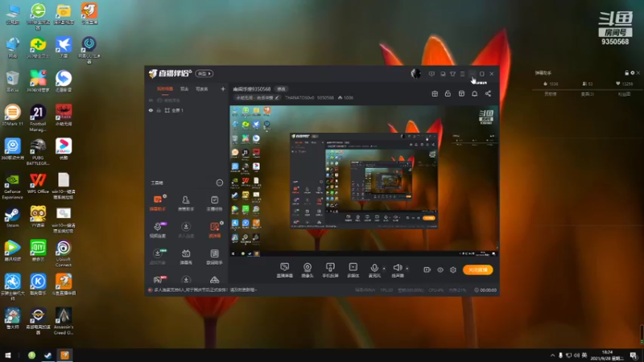Select the Assassin's Creed desktop shortcut
Viewport: 644px width, 362px height.
(x=64, y=321)
